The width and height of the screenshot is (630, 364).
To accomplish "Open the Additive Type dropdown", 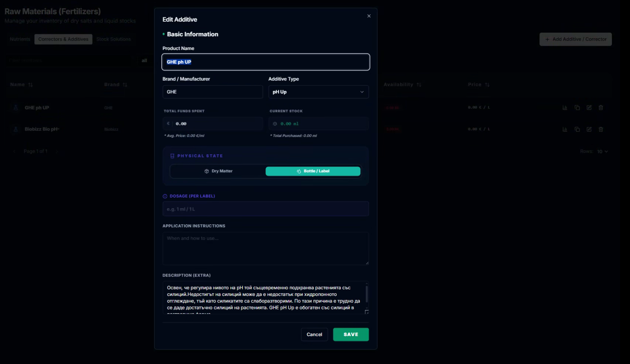I will tap(319, 92).
